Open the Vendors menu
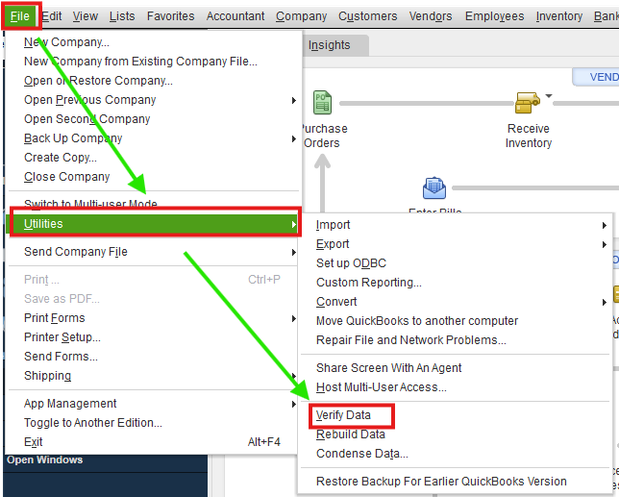The width and height of the screenshot is (619, 497). (x=430, y=16)
